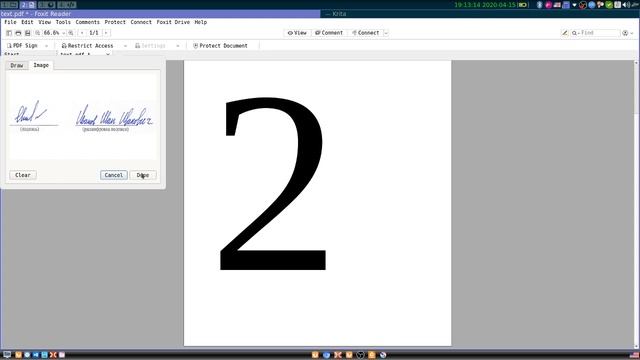Click the Krita window title bar
The image size is (640, 360).
[480, 14]
